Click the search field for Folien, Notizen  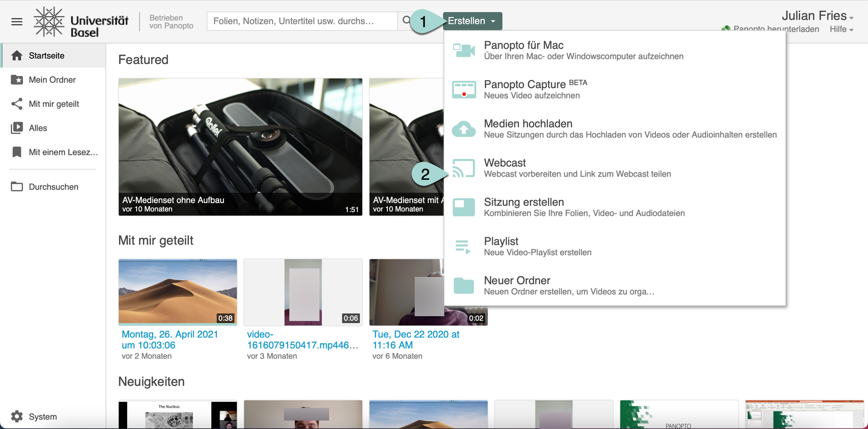[302, 21]
